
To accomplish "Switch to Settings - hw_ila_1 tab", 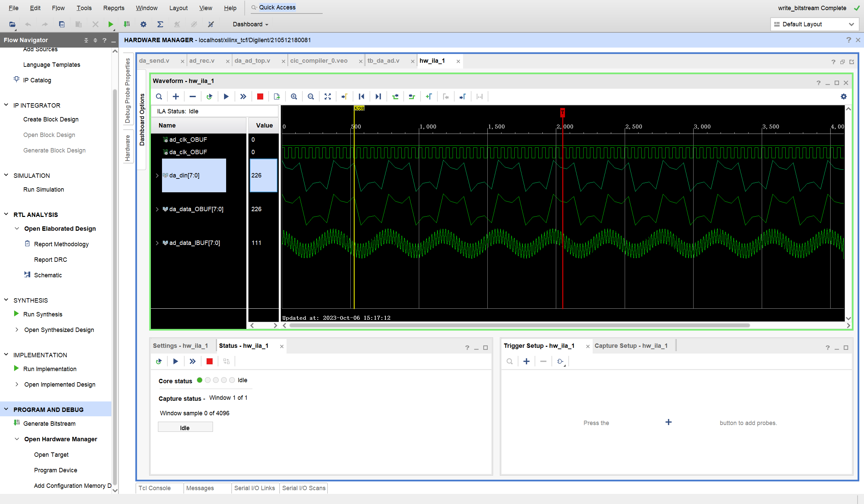I will click(x=180, y=346).
